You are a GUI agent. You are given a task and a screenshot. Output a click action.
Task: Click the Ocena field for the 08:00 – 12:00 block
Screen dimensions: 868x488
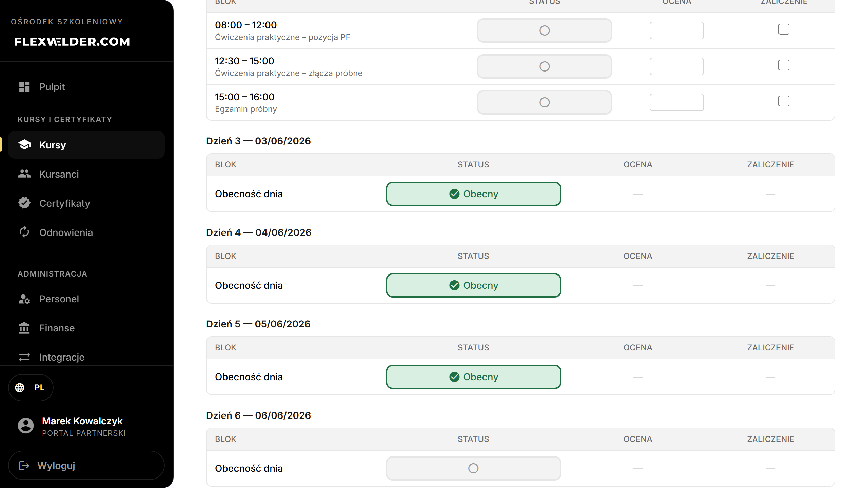676,30
